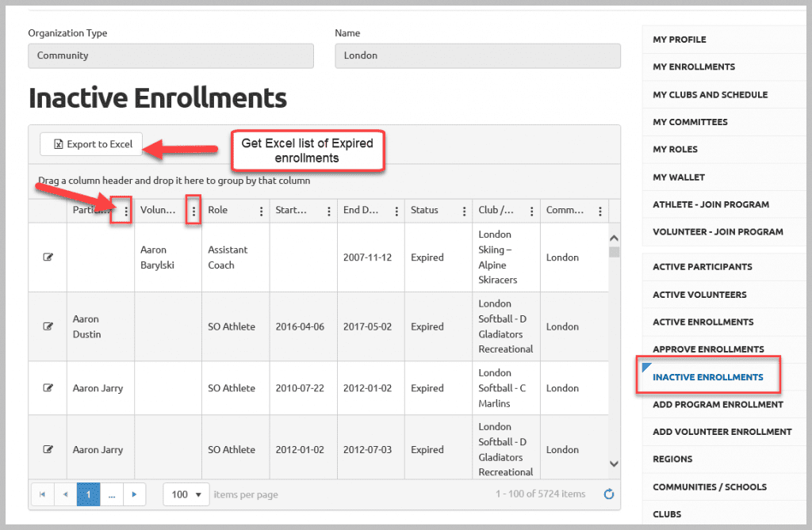Select My Wallet from the side menu

pos(678,177)
